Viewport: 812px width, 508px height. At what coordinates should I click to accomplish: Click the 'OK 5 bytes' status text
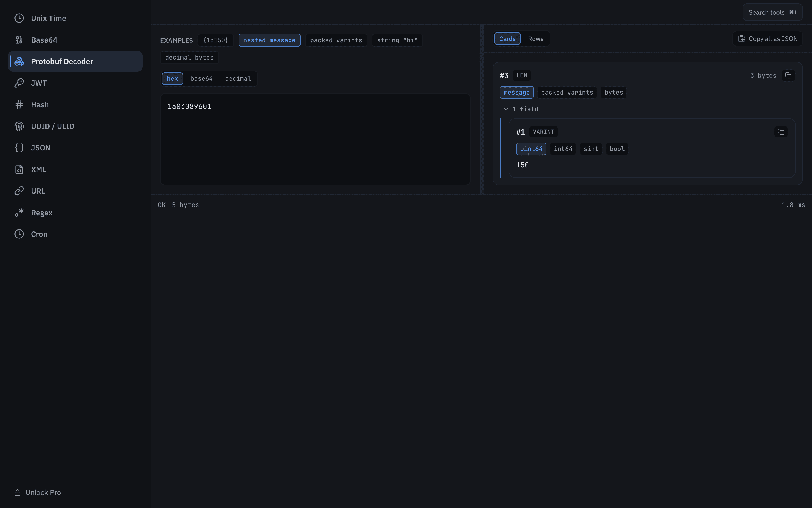(x=178, y=205)
